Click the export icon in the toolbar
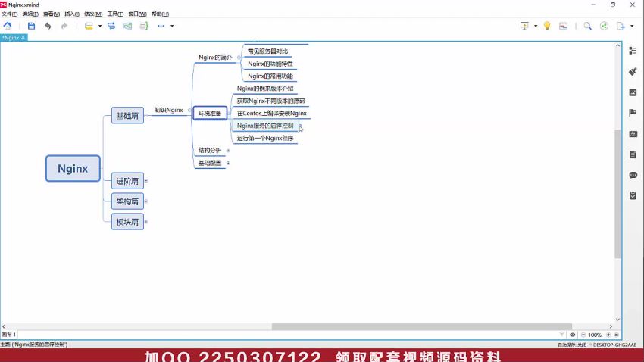This screenshot has width=644, height=362. (x=621, y=26)
